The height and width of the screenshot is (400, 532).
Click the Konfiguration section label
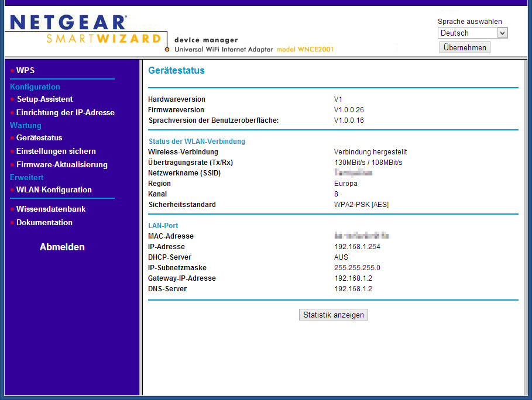point(35,87)
